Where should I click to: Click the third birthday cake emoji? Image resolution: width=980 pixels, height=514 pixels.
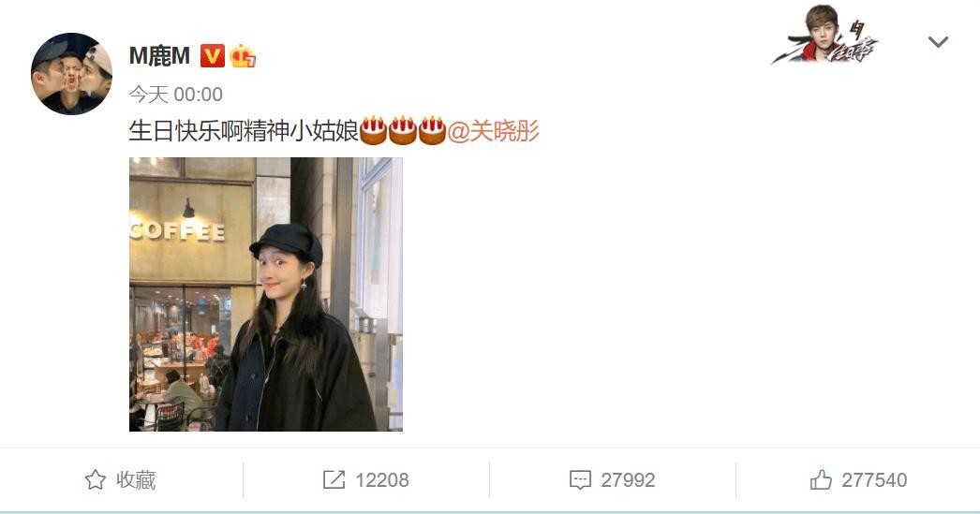point(432,130)
